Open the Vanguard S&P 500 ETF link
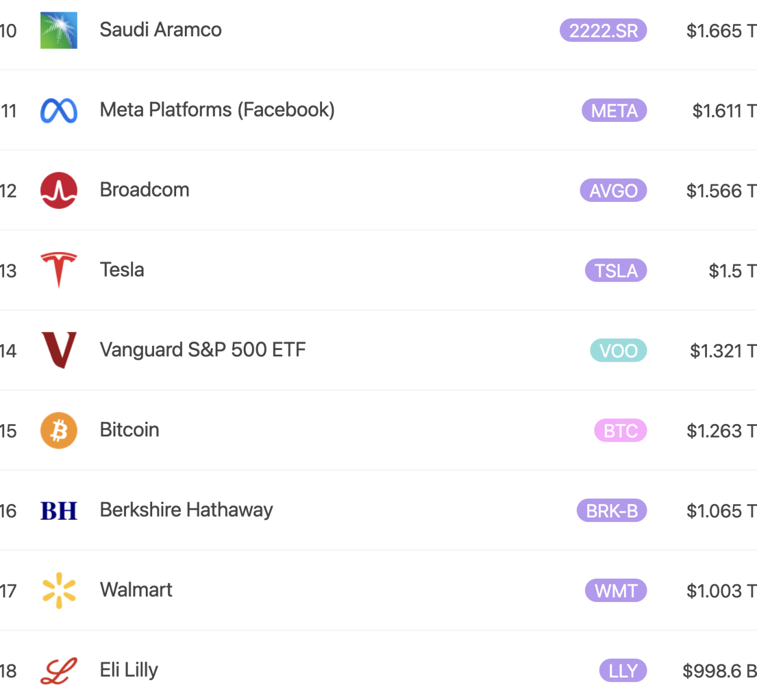The height and width of the screenshot is (700, 757). 202,350
